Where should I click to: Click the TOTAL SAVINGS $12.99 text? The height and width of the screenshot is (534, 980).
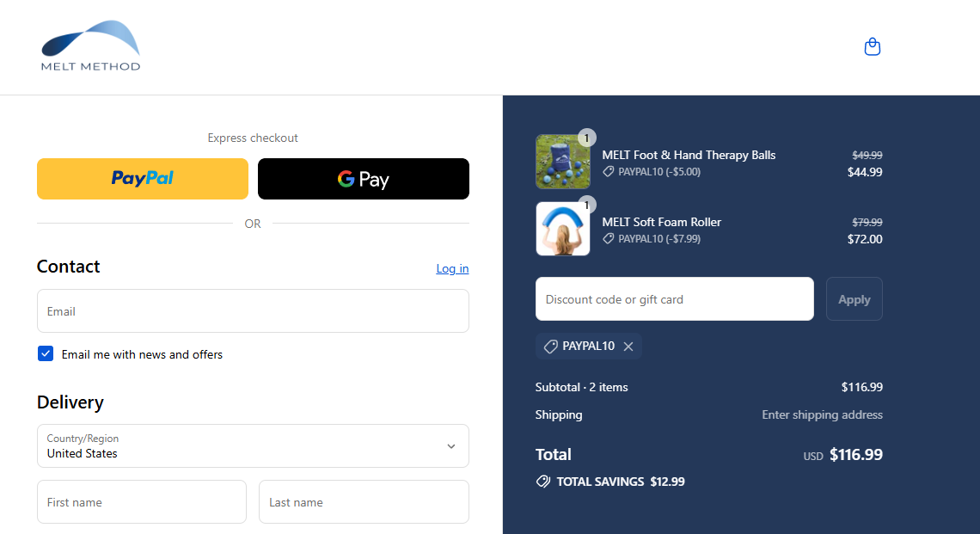[621, 482]
